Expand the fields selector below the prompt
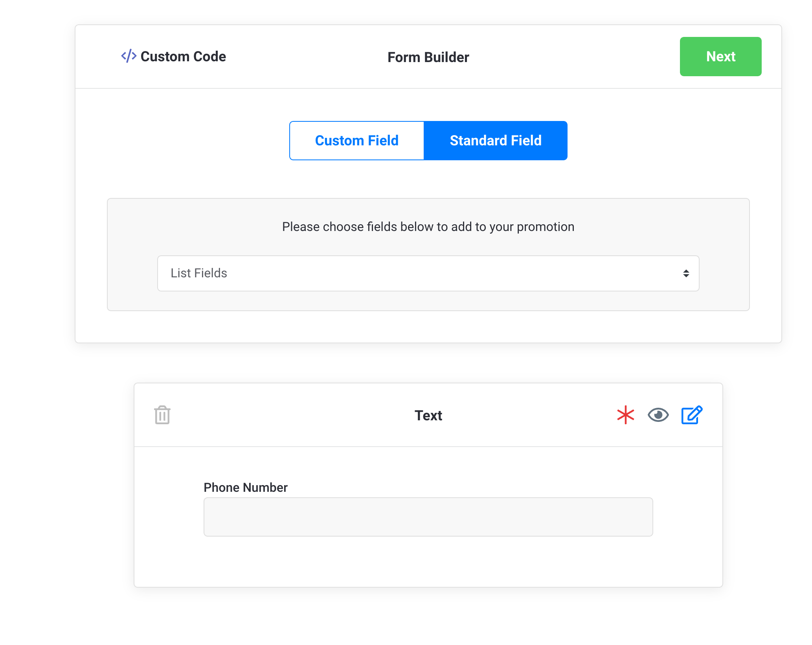The height and width of the screenshot is (645, 812). pos(428,273)
